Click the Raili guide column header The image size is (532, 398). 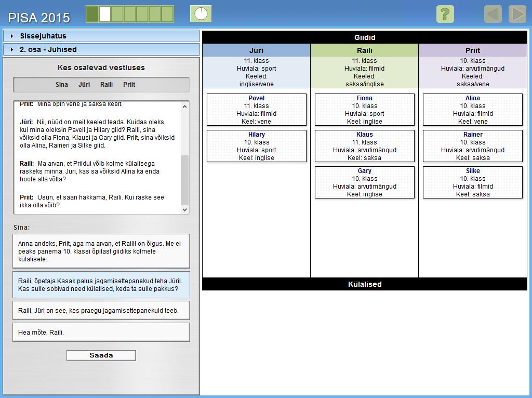click(x=365, y=50)
